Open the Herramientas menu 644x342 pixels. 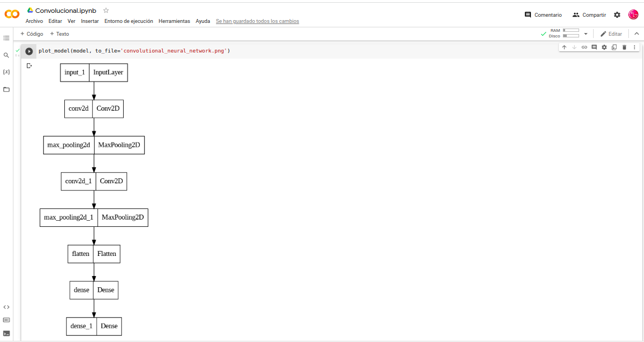(x=174, y=21)
